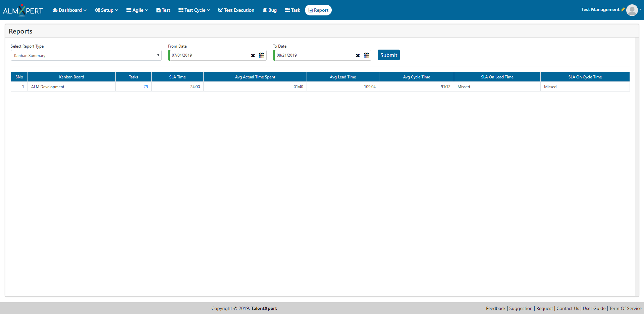Click Missed under SLA On Cycle Time
Viewport: 644px width, 314px height.
click(550, 86)
